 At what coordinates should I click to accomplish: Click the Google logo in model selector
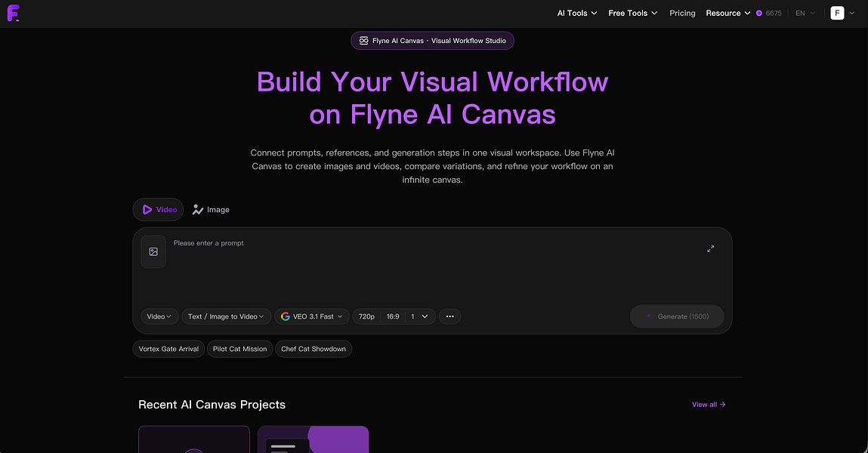pyautogui.click(x=286, y=316)
